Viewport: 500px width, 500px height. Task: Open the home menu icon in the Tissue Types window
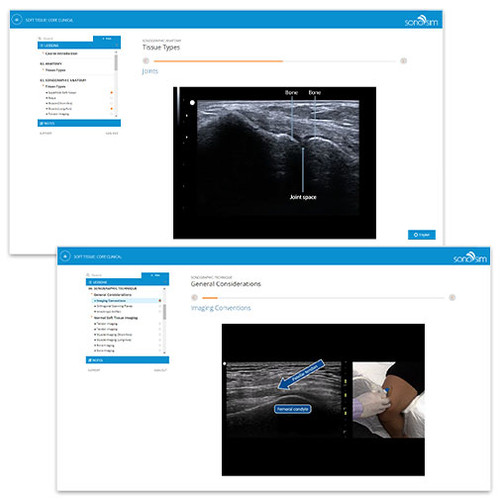(x=17, y=20)
